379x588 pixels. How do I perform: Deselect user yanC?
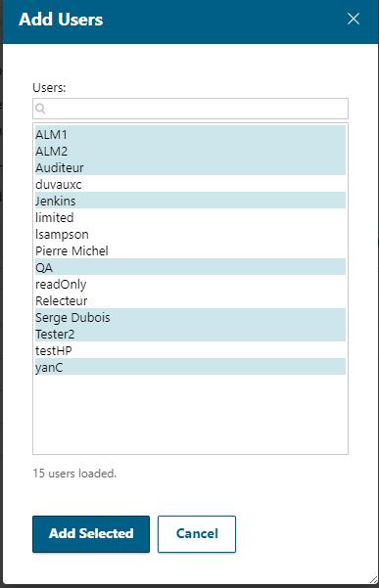[190, 367]
